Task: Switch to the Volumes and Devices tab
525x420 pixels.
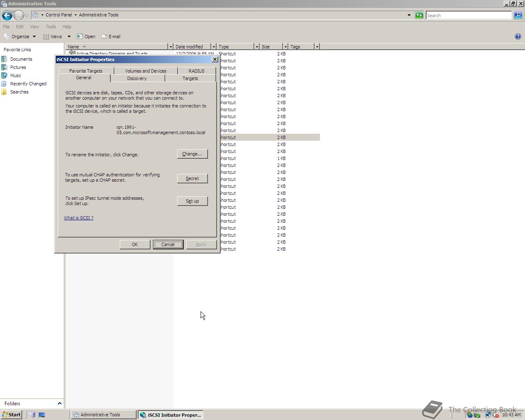Action: point(146,71)
